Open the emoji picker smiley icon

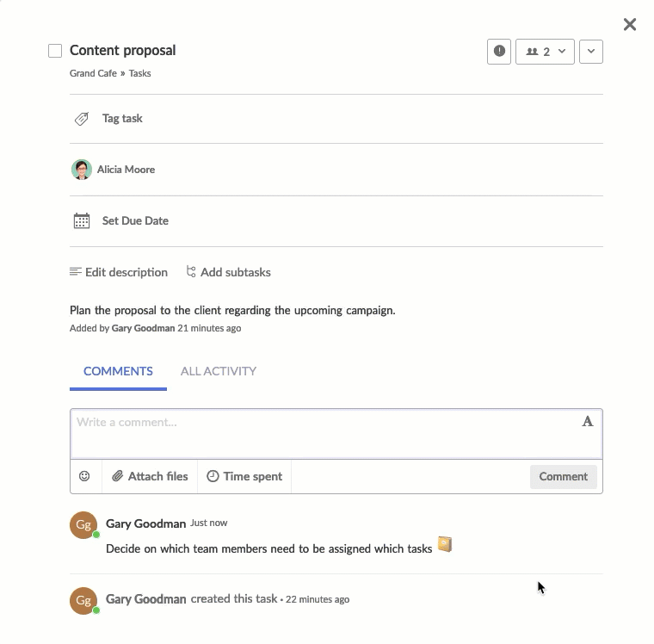(84, 476)
